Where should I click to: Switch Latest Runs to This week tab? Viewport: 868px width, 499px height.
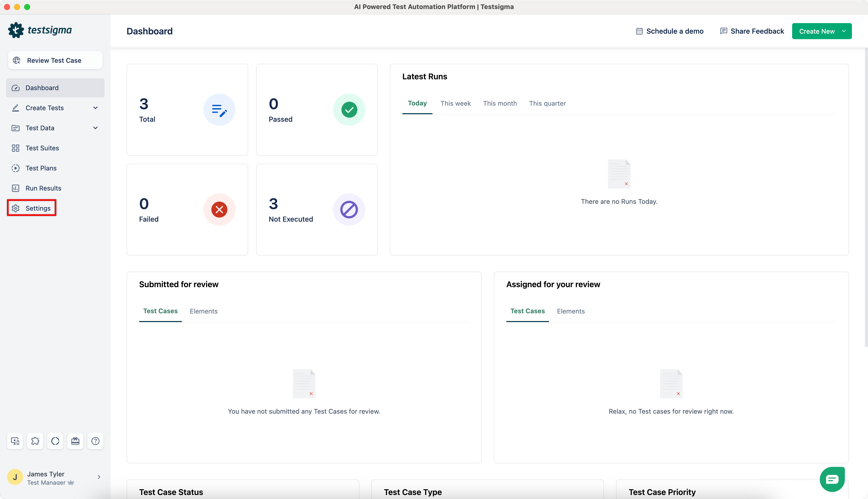tap(455, 103)
